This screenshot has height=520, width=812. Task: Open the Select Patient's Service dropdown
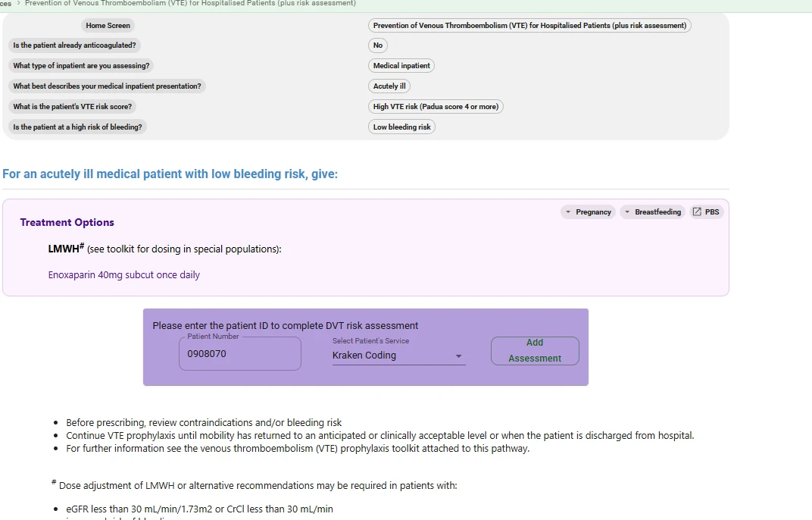pyautogui.click(x=398, y=356)
